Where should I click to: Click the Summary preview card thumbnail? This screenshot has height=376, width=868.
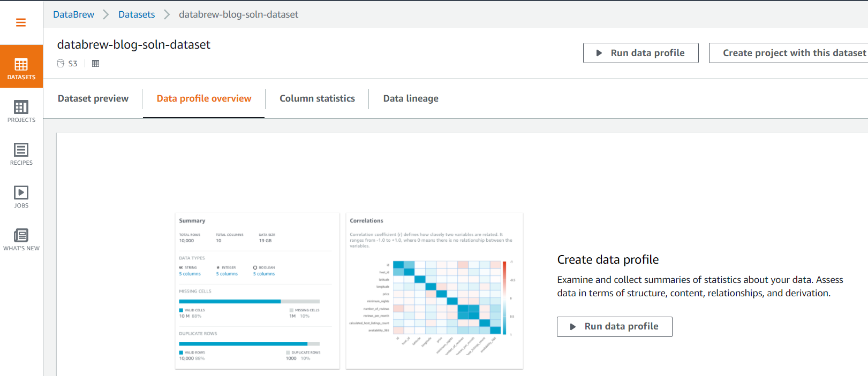click(x=257, y=291)
